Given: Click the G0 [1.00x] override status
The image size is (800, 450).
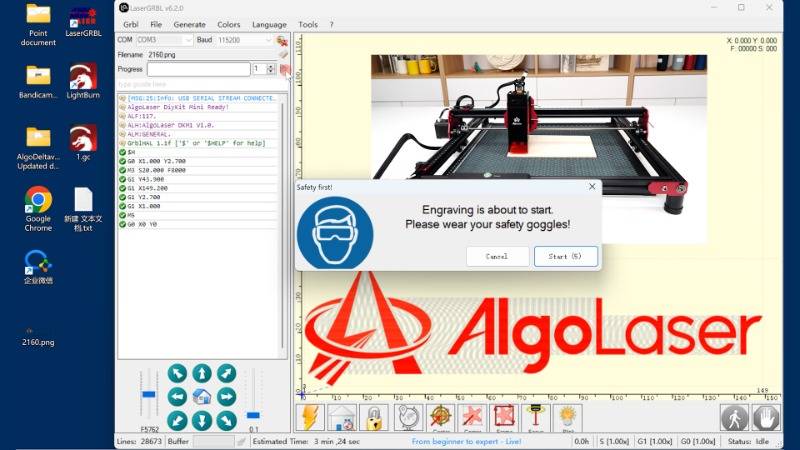Looking at the screenshot, I should pos(697,441).
